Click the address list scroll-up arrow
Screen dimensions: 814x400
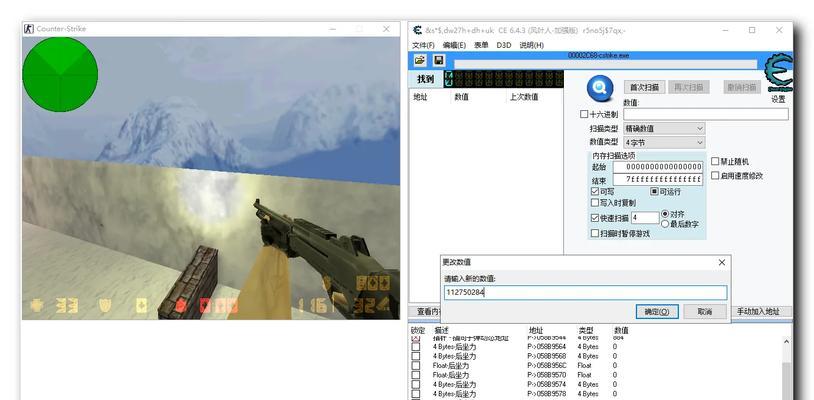click(x=786, y=342)
